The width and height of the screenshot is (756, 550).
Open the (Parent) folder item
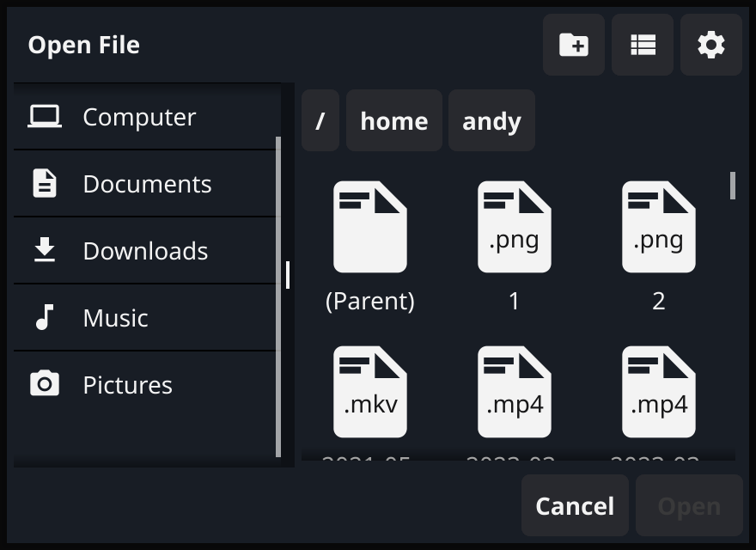pos(370,228)
